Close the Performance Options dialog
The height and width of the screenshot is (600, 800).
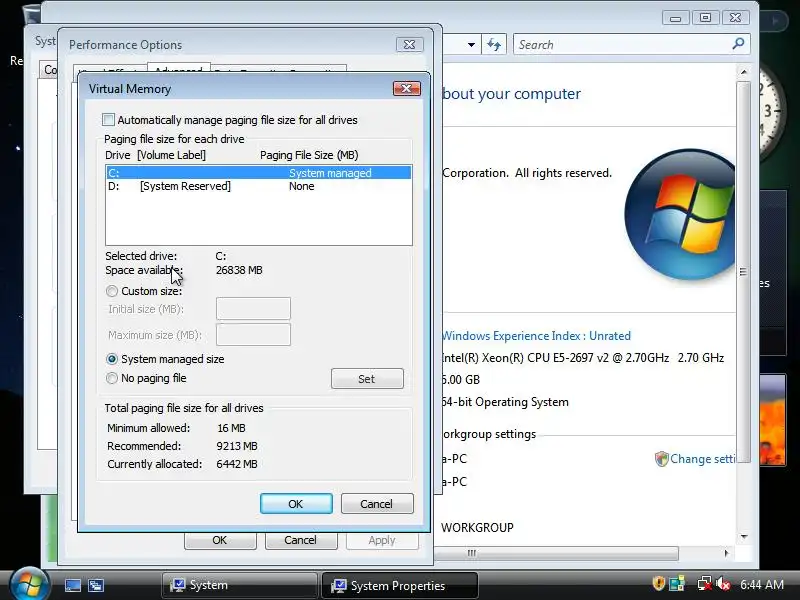pos(409,44)
